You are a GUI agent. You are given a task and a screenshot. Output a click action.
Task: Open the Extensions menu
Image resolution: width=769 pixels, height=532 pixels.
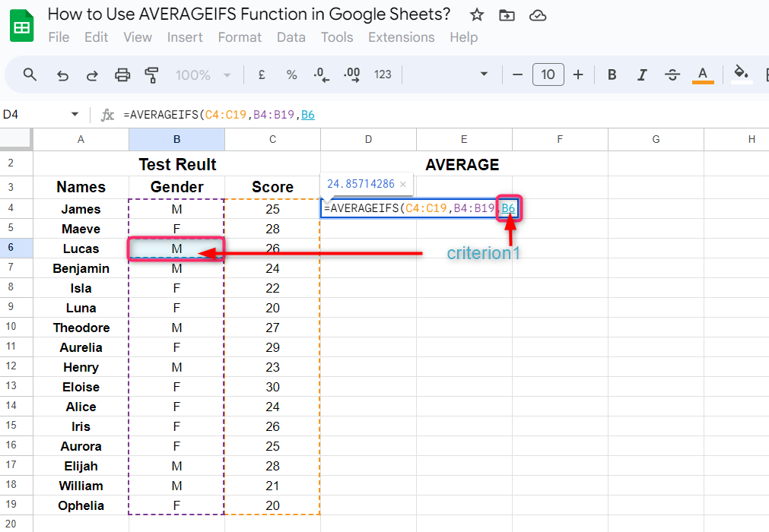coord(402,37)
